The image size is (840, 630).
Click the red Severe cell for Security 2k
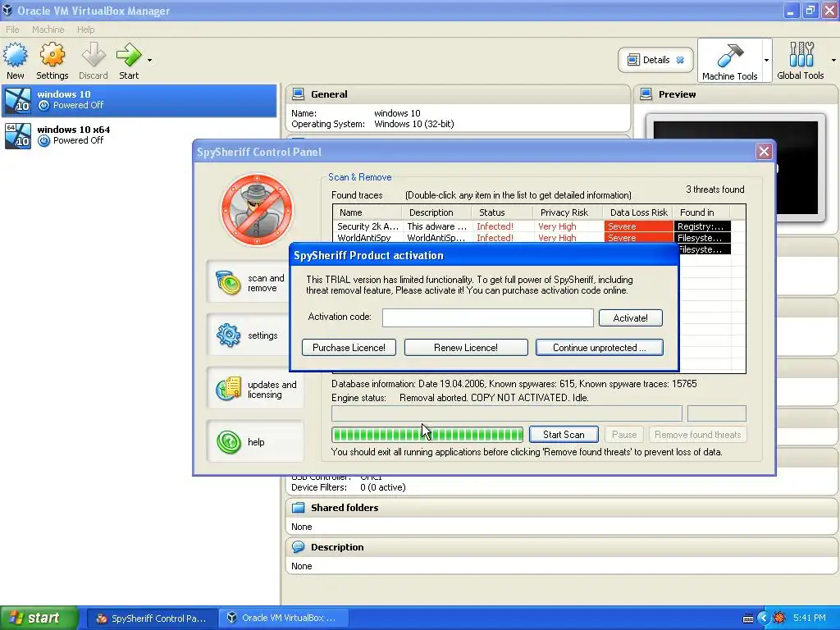[x=638, y=226]
